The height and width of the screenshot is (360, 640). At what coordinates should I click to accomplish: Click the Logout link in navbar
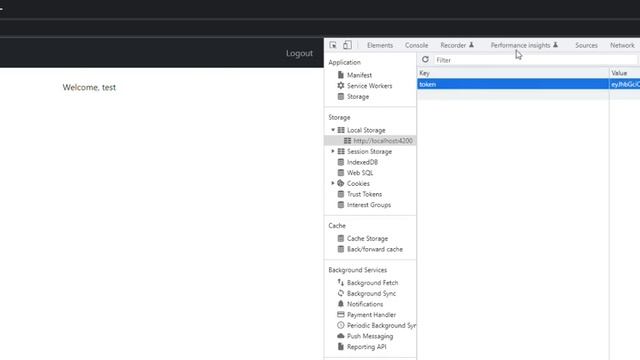pos(299,53)
